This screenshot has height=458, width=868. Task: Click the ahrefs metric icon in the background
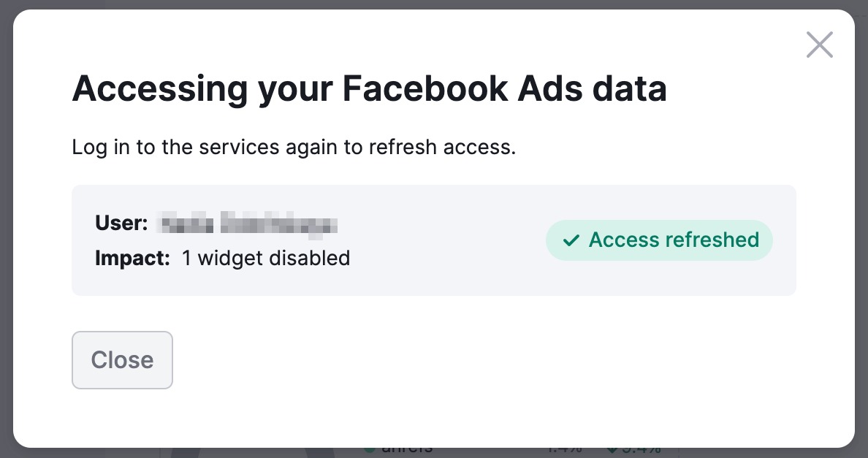tap(369, 448)
